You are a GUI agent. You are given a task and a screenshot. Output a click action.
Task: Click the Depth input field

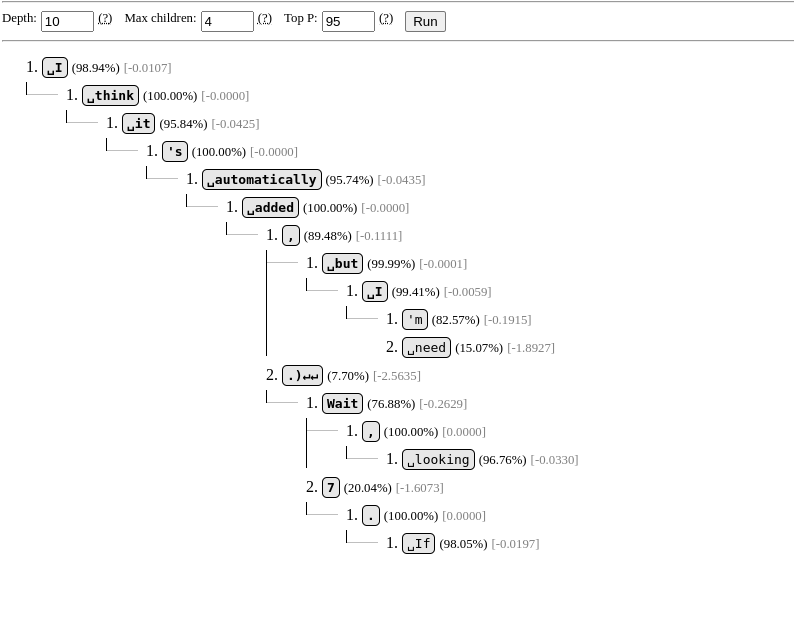tap(67, 21)
